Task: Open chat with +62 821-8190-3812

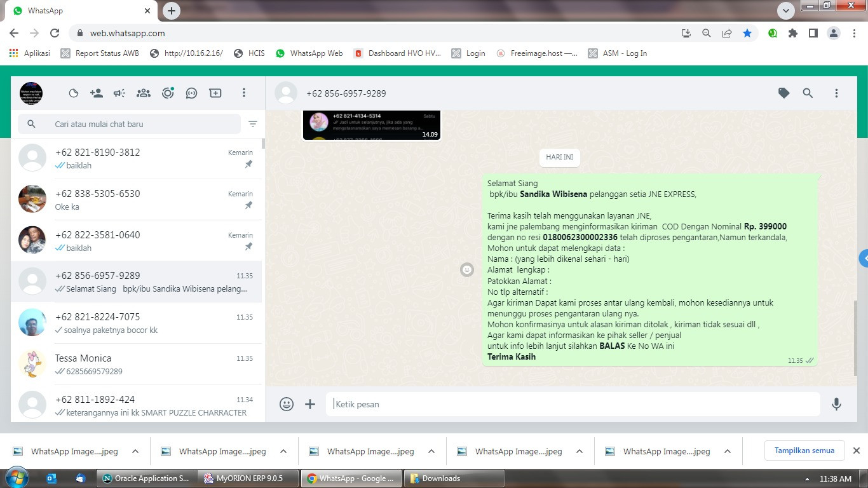Action: 136,158
